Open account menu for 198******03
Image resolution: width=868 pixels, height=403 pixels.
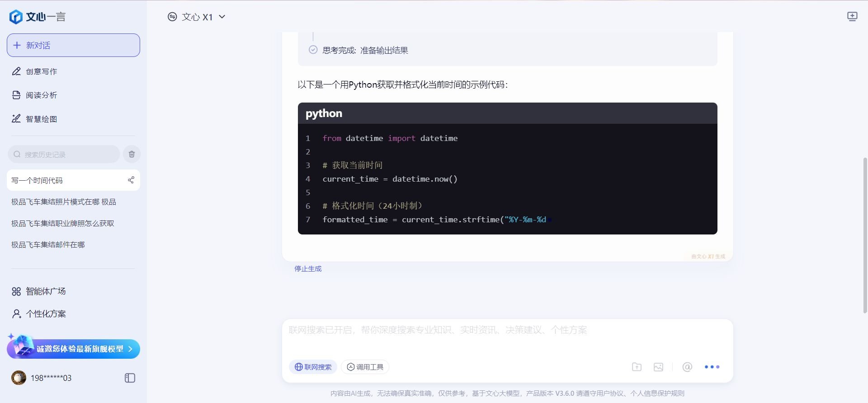(42, 378)
